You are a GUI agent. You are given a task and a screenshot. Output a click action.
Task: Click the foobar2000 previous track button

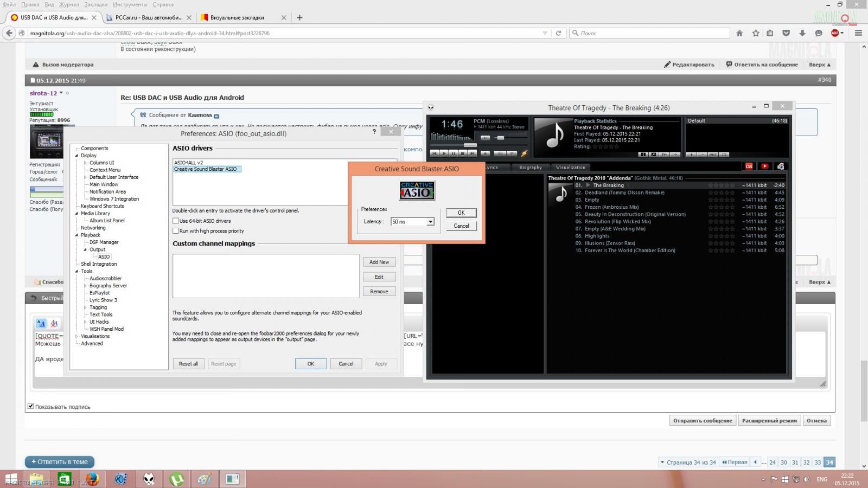click(x=435, y=153)
